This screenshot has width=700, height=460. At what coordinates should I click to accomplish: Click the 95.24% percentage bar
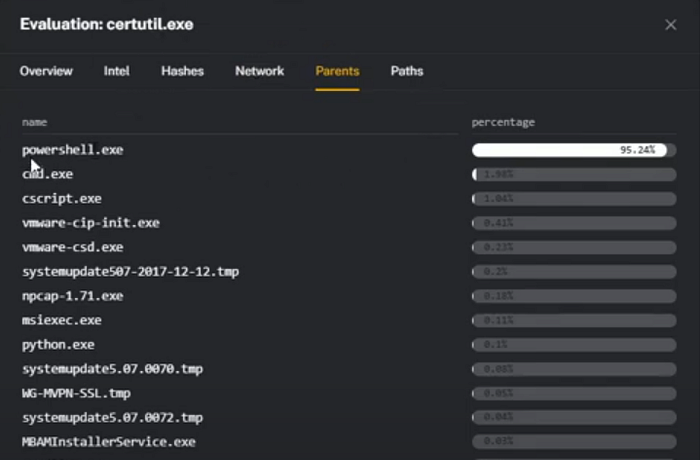point(574,150)
